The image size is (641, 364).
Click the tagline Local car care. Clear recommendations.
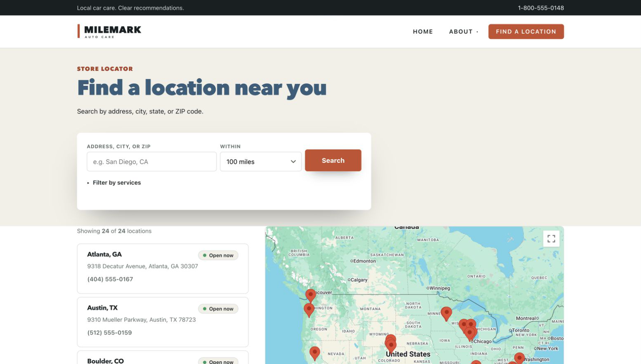130,8
